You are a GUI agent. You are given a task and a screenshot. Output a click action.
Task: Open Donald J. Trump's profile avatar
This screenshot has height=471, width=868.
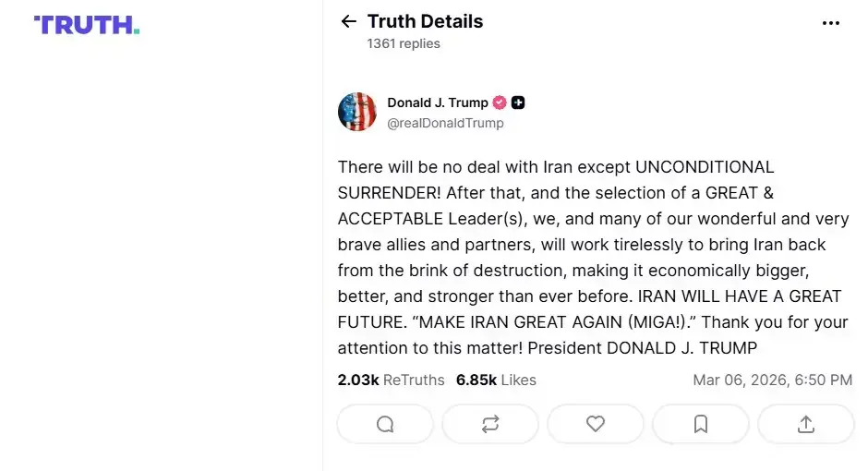(x=357, y=112)
